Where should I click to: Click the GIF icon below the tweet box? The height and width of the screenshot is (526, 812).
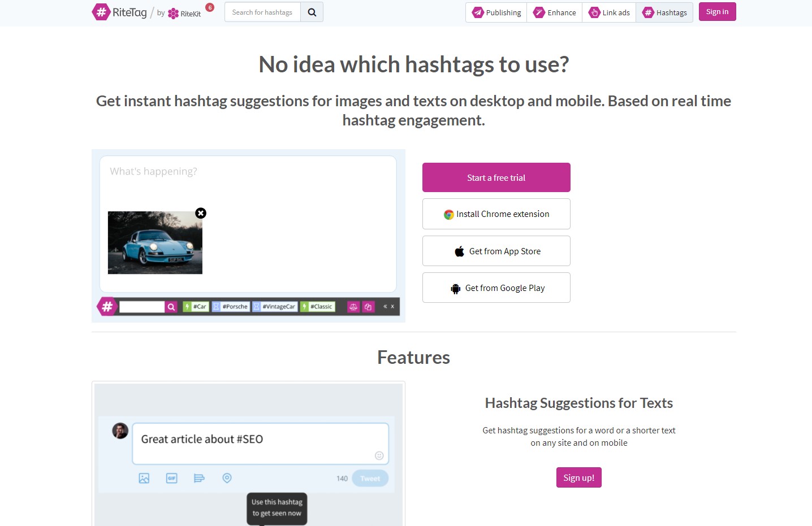(x=172, y=478)
